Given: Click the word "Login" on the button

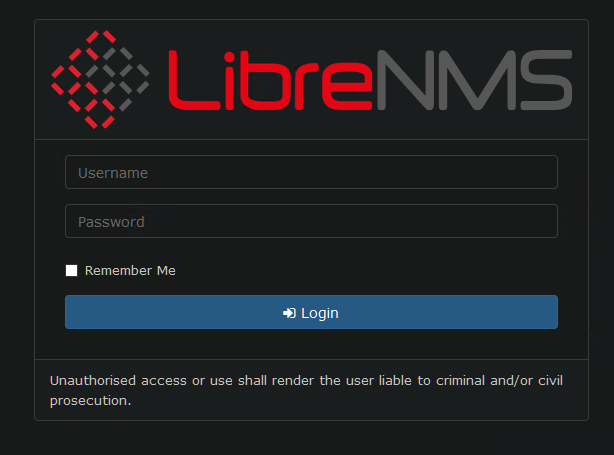Looking at the screenshot, I should [320, 314].
